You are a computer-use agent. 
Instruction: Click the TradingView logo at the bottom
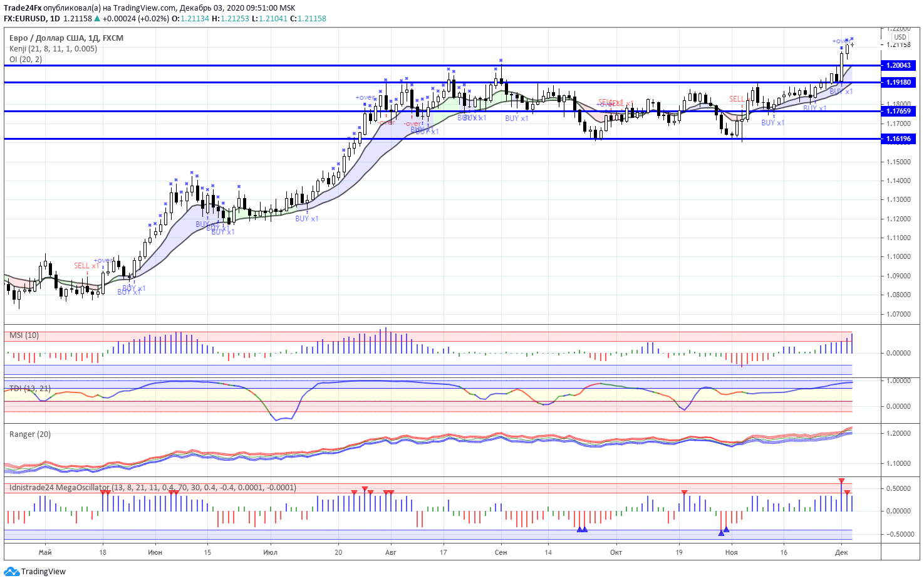35,571
